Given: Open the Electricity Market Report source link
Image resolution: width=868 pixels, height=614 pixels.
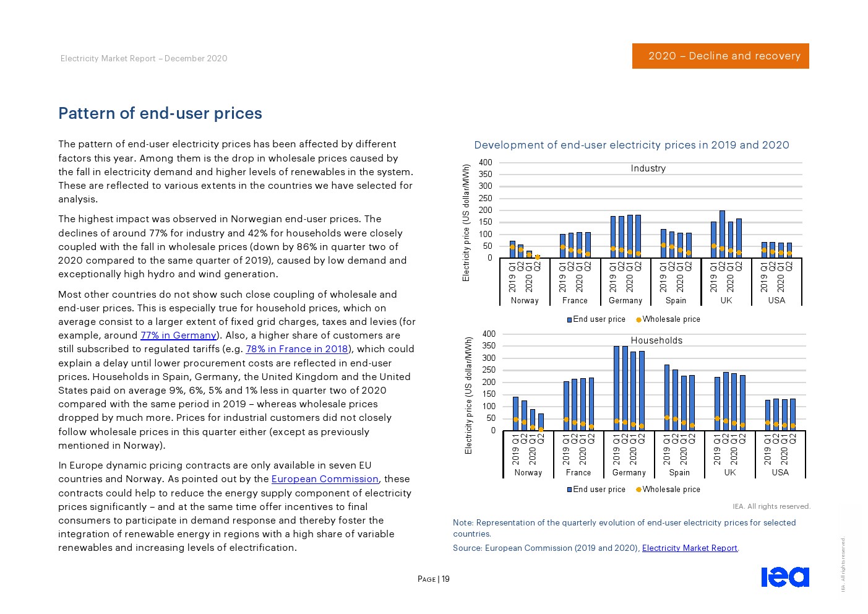Looking at the screenshot, I should coord(690,548).
